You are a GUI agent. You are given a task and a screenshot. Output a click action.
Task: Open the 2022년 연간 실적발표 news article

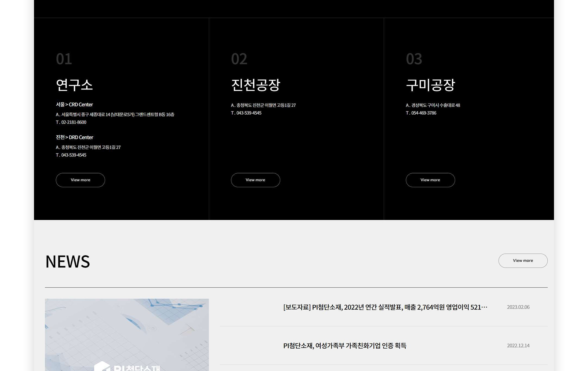385,307
